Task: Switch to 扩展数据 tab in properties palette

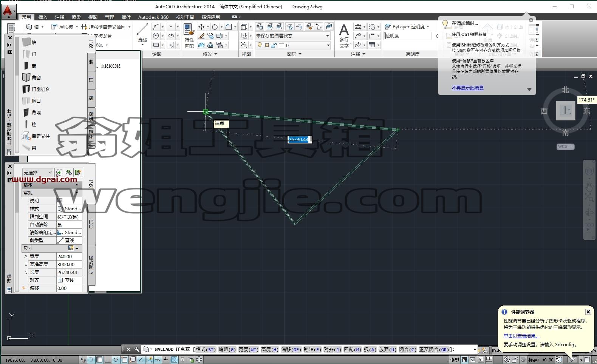Action: (x=91, y=265)
